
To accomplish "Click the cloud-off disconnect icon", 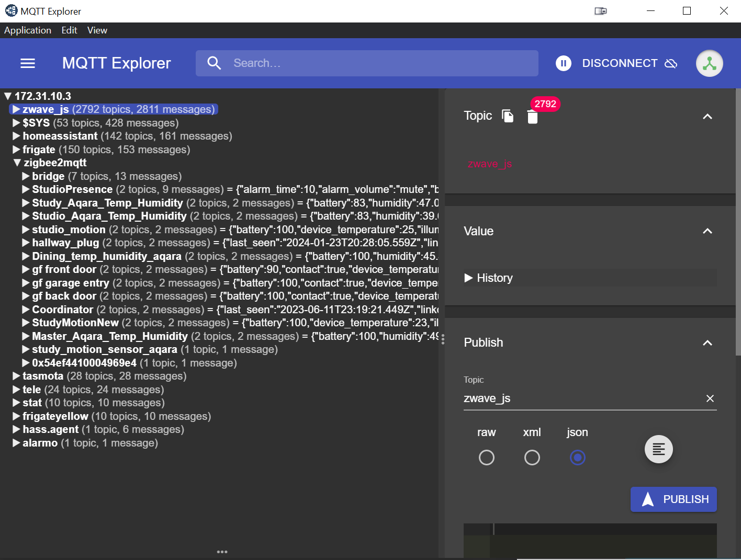I will (x=671, y=63).
